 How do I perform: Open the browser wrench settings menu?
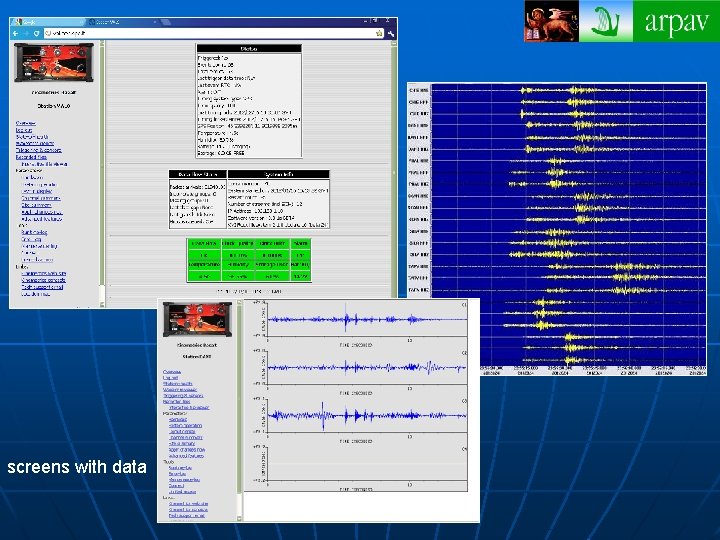tap(390, 33)
